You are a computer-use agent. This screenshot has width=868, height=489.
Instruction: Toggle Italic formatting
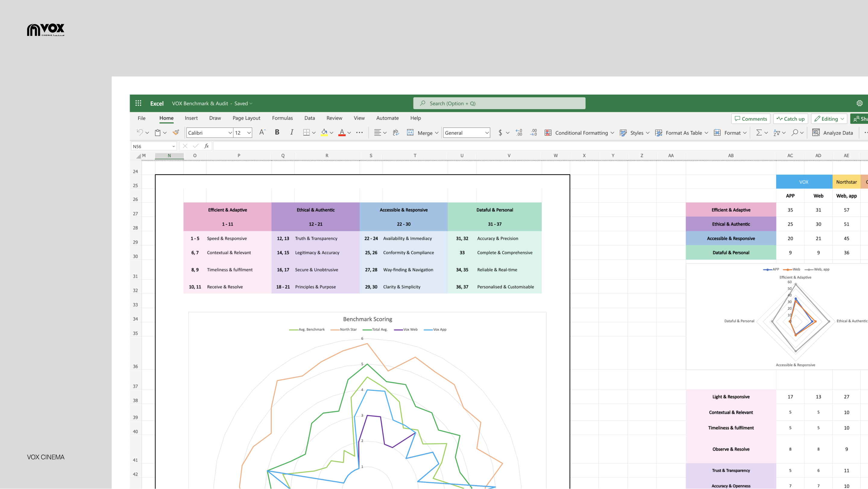(292, 132)
